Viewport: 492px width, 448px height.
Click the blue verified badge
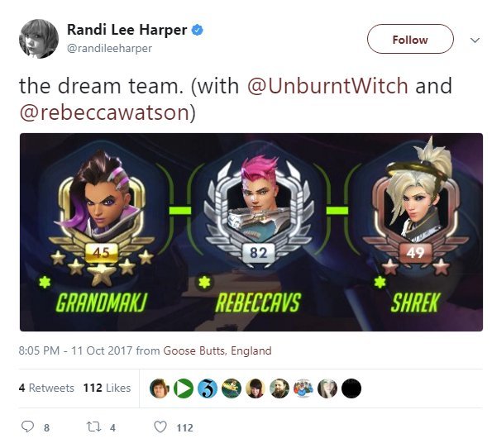click(x=198, y=30)
